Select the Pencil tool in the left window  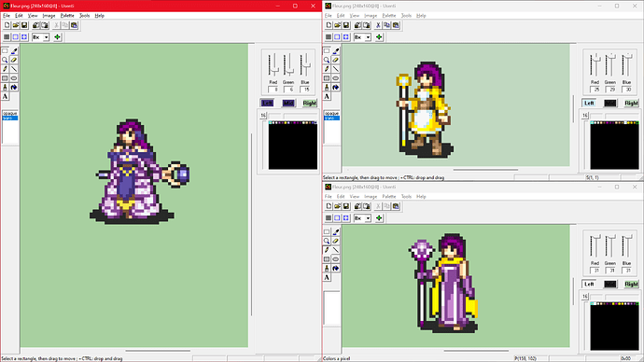(x=6, y=69)
